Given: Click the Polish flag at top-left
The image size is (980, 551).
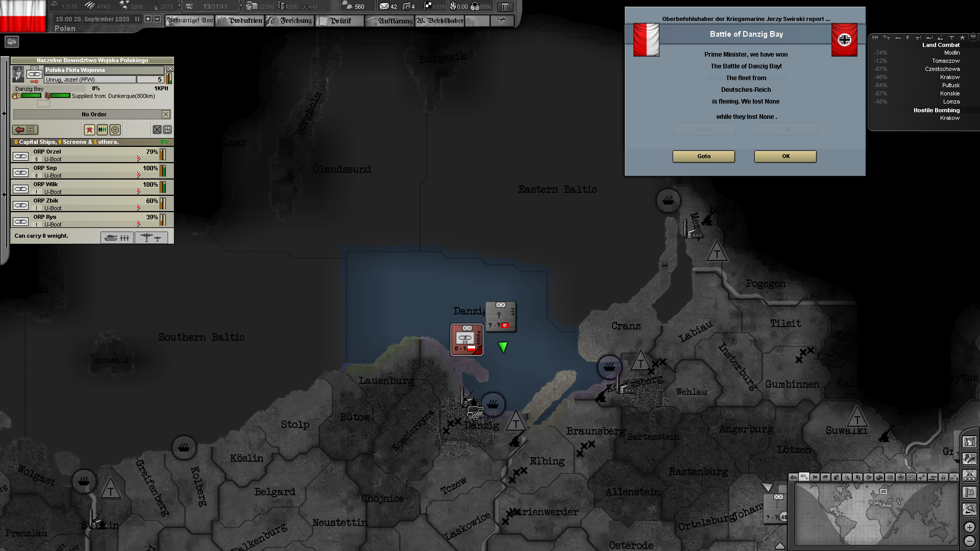Looking at the screenshot, I should pos(23,15).
